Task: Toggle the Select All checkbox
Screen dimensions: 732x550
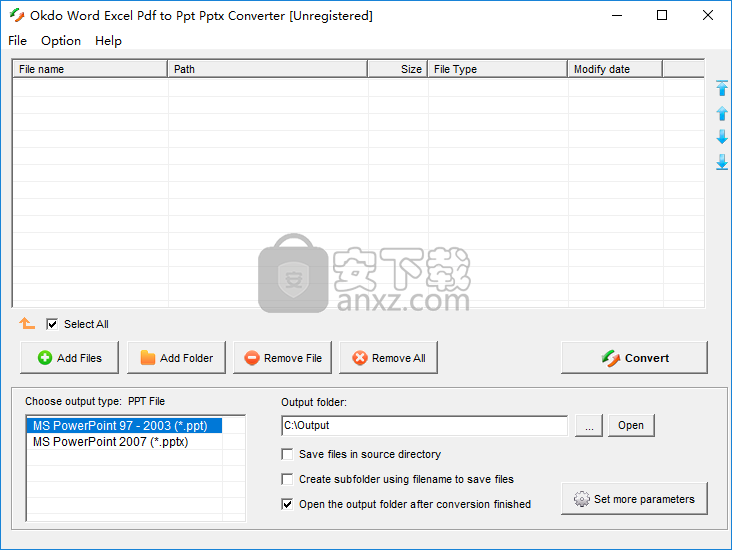Action: tap(52, 324)
